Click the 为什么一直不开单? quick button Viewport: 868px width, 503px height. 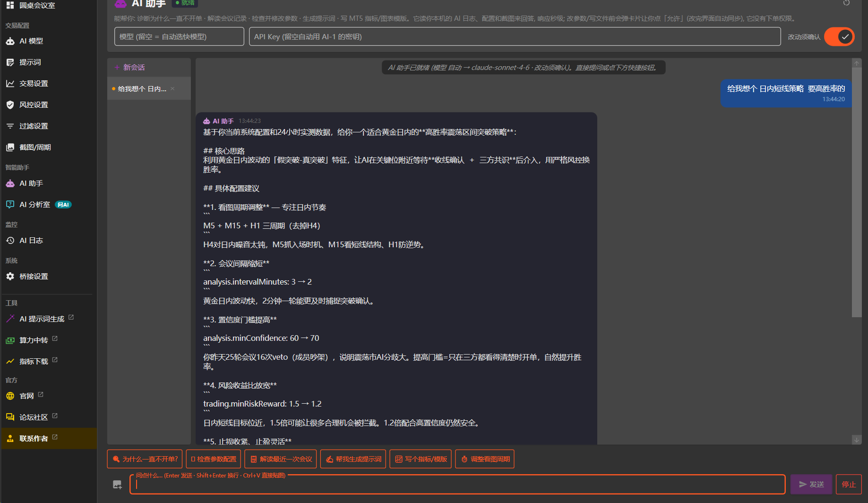point(145,459)
